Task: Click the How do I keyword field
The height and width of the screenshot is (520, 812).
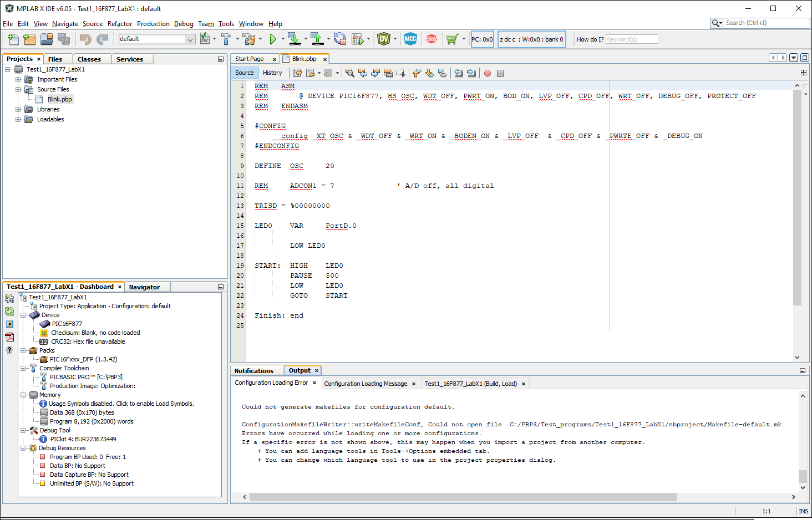Action: tap(631, 39)
